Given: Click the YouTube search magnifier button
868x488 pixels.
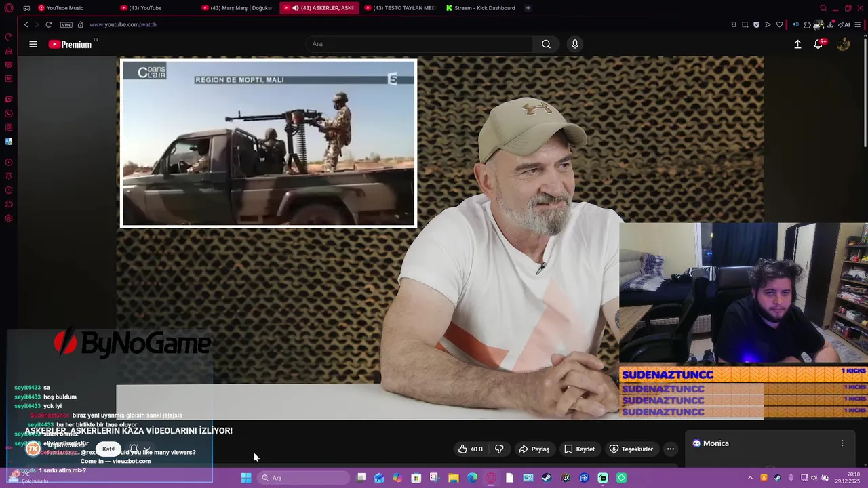Looking at the screenshot, I should [546, 44].
